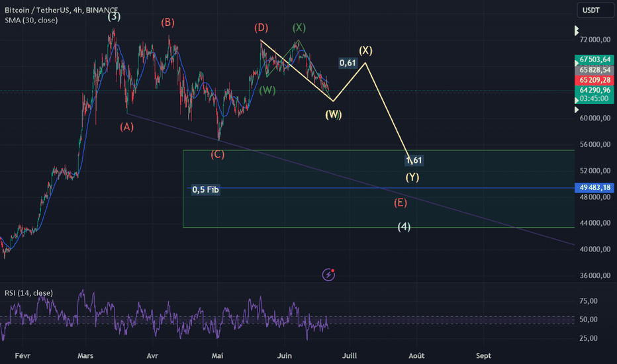
Task: Select the 0,5 Fib text label
Action: pos(205,190)
